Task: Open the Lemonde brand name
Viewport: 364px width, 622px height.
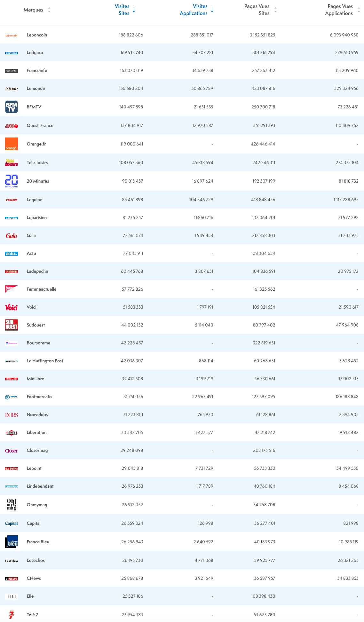Action: click(36, 88)
